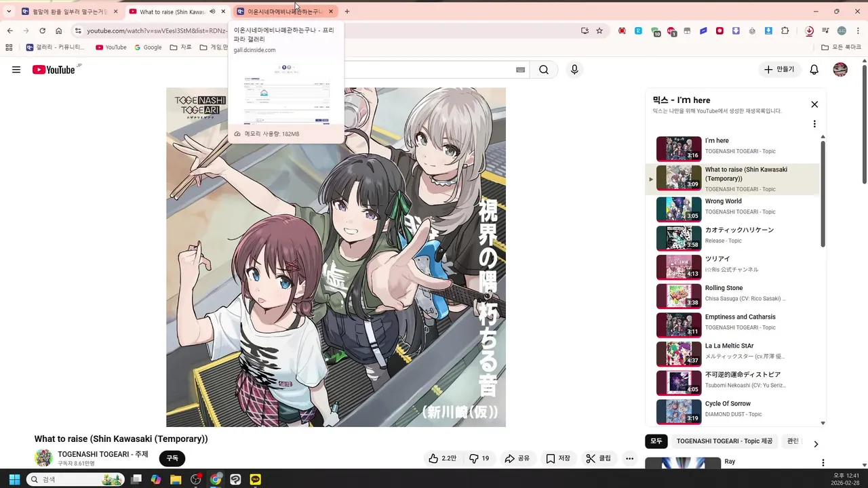Switch to the What to raise browser tab
This screenshot has height=488, width=868.
(x=178, y=12)
